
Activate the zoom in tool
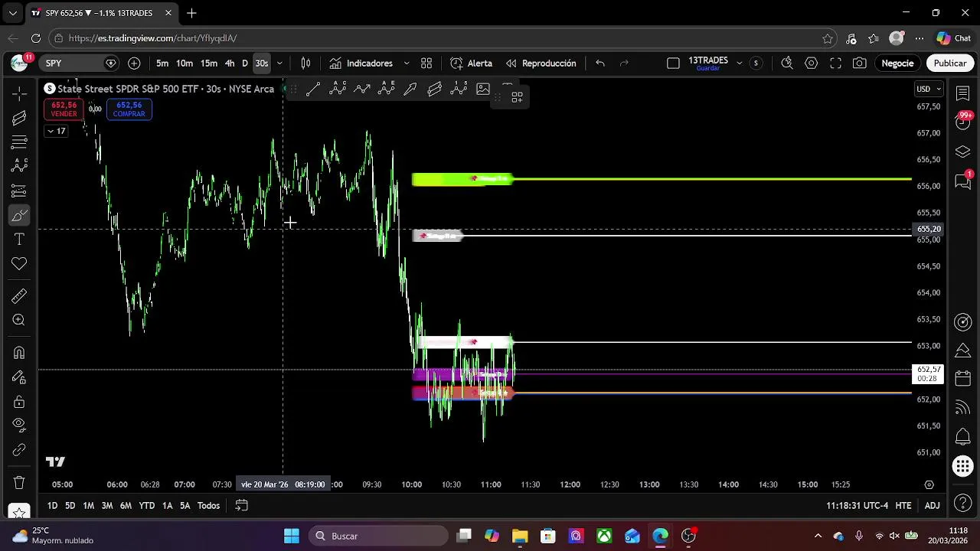(x=19, y=321)
